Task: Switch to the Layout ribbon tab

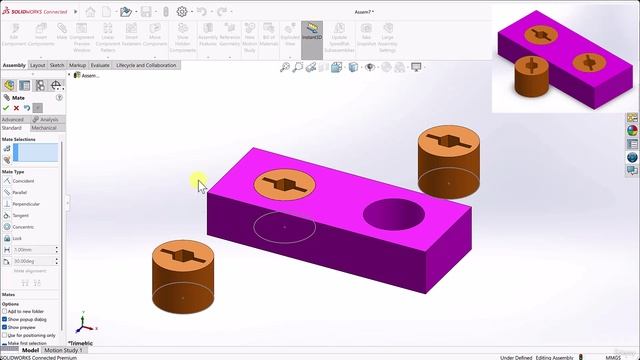Action: (x=38, y=65)
